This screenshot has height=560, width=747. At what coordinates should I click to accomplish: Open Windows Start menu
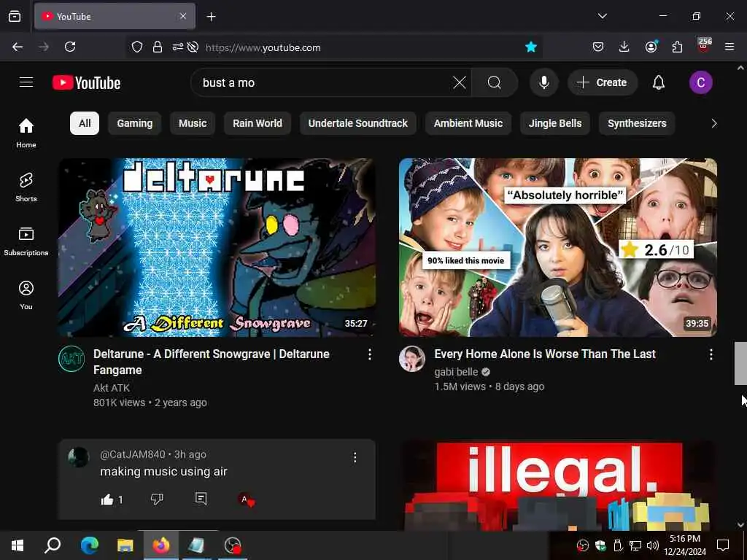point(18,545)
